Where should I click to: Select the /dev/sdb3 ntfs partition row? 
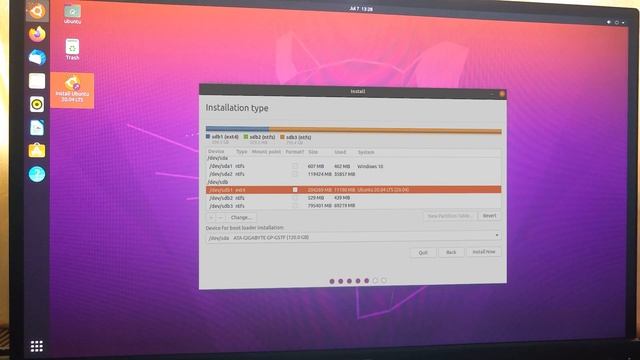pyautogui.click(x=353, y=206)
